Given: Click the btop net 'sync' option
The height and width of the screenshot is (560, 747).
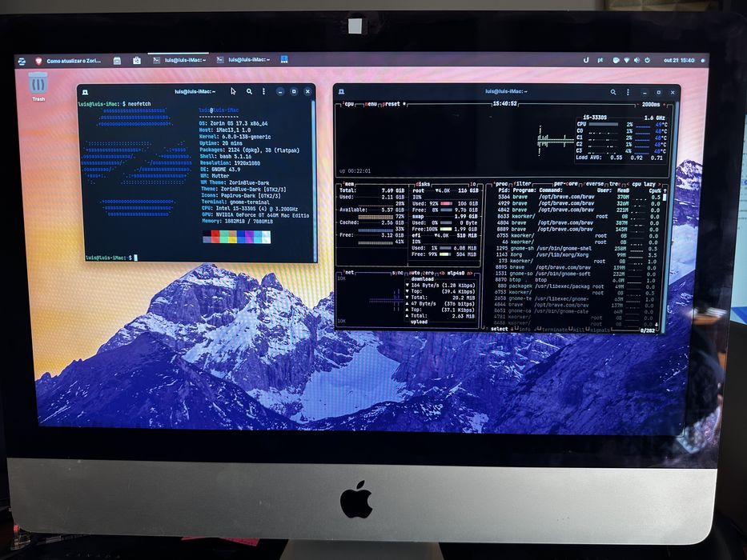Looking at the screenshot, I should (x=397, y=272).
